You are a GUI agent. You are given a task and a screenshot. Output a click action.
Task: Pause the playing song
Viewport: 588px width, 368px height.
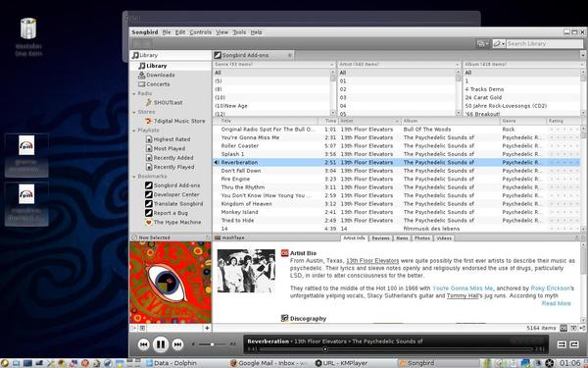(x=161, y=344)
